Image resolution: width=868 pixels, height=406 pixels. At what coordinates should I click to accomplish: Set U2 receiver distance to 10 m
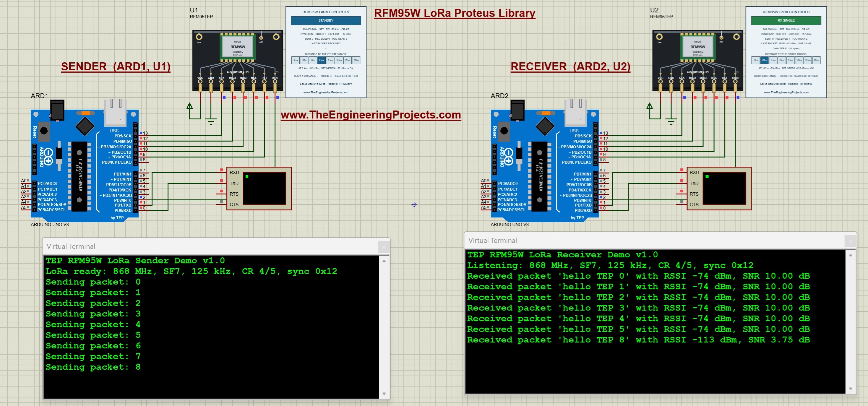click(x=755, y=60)
